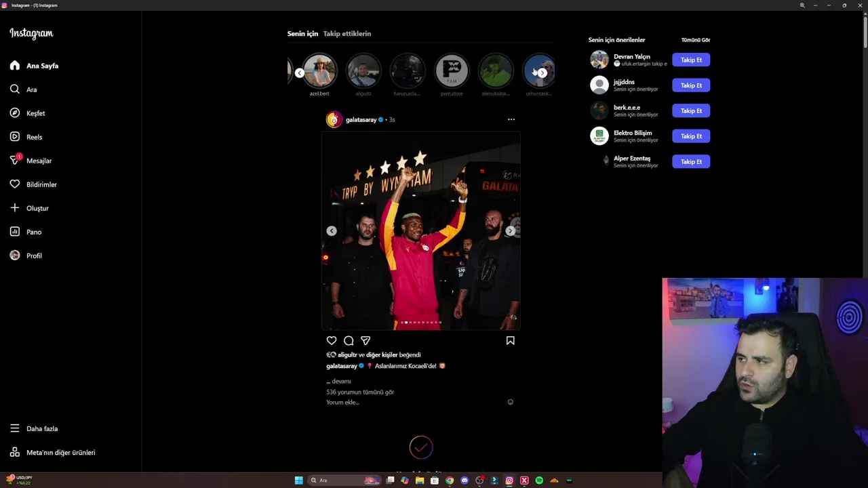Open aligultr's story
Screen dimensions: 868x488
click(363, 70)
